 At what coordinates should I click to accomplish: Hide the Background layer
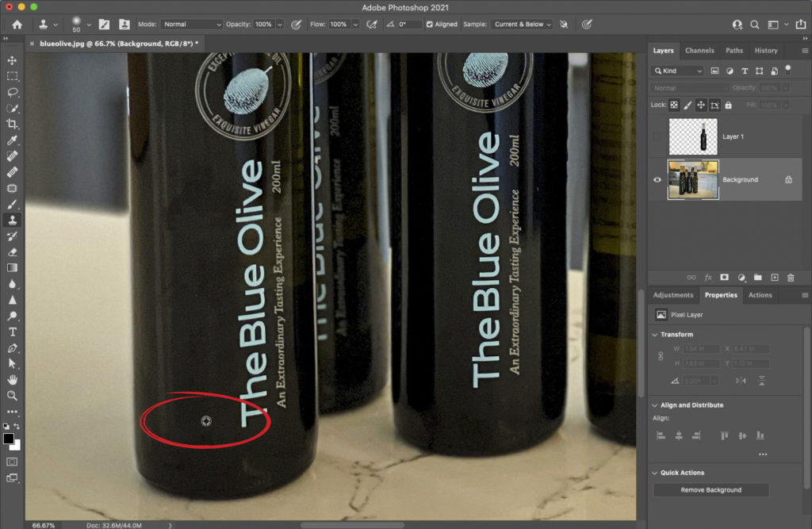[x=657, y=180]
